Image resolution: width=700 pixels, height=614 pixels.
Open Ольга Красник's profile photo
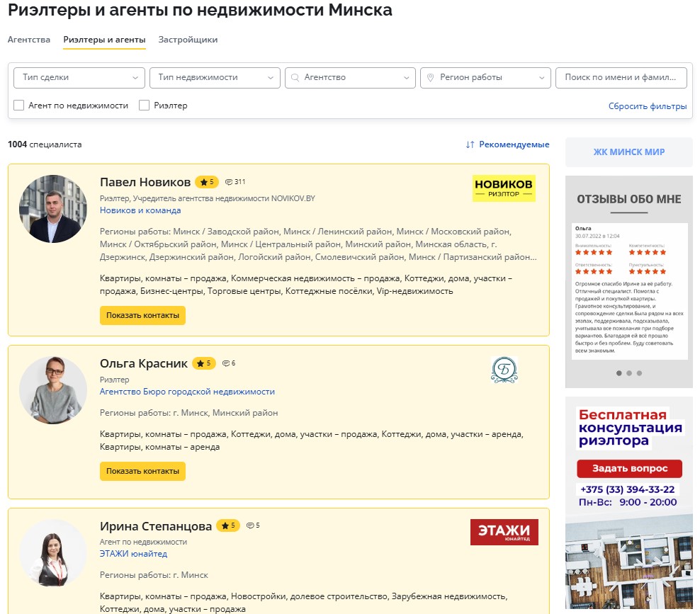(x=53, y=390)
